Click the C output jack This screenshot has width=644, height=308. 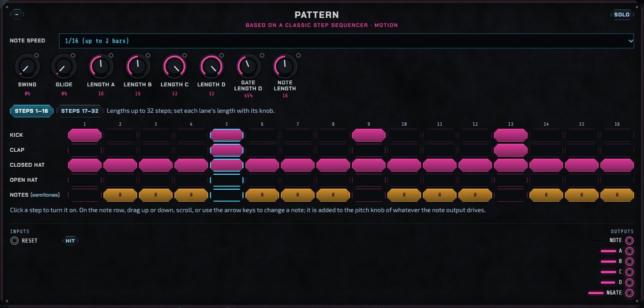(x=629, y=272)
